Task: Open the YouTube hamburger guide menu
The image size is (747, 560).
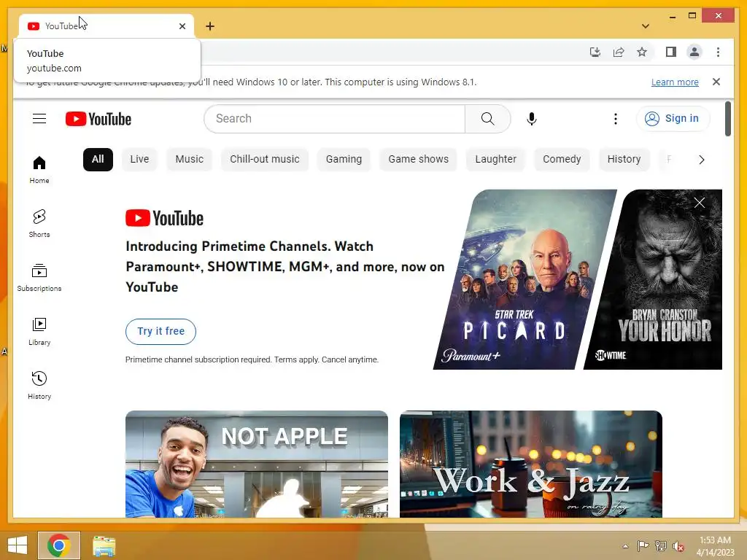Action: [x=39, y=119]
